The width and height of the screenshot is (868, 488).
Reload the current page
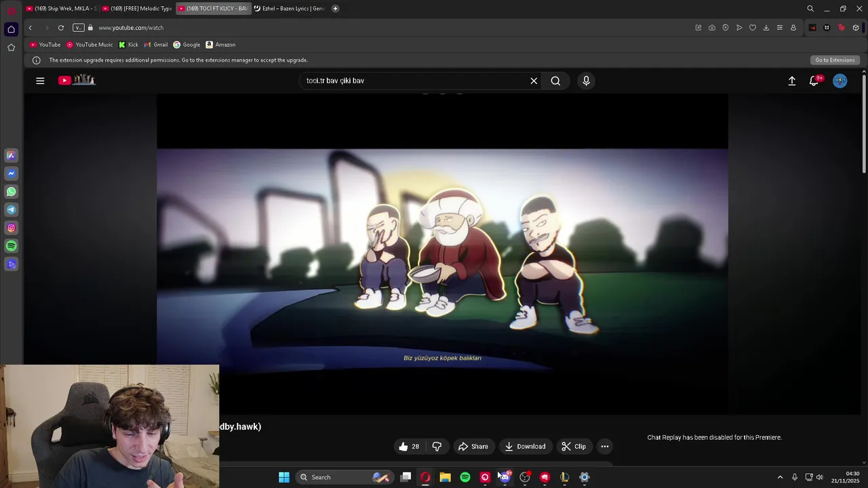tap(61, 28)
